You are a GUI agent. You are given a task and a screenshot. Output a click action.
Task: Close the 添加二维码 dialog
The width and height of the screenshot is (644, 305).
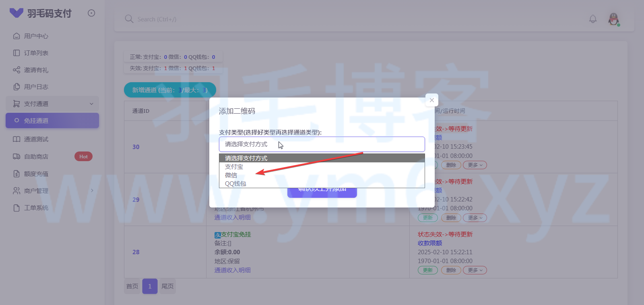431,100
